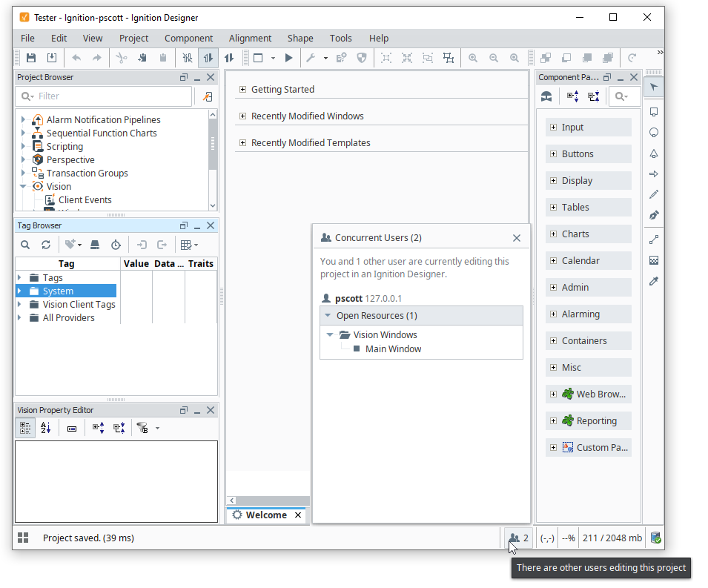The height and width of the screenshot is (588, 708).
Task: Click the Project Browser Filter field
Action: click(x=105, y=96)
